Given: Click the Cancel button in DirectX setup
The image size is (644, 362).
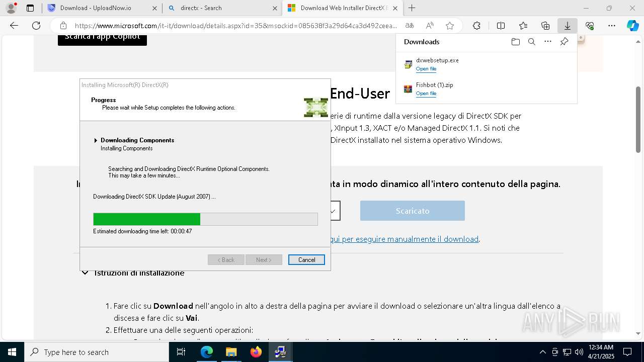Looking at the screenshot, I should coord(306,260).
